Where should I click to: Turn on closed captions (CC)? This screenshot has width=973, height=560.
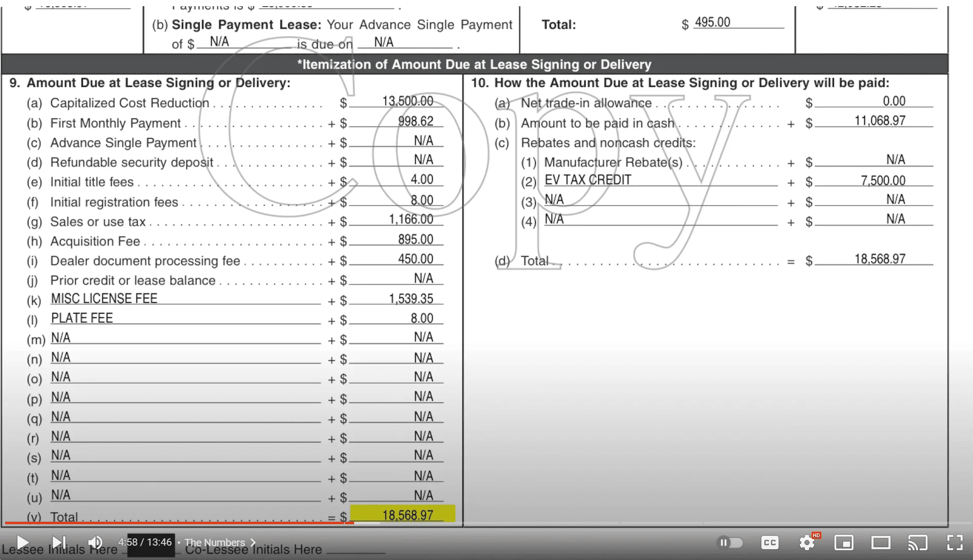click(x=770, y=543)
